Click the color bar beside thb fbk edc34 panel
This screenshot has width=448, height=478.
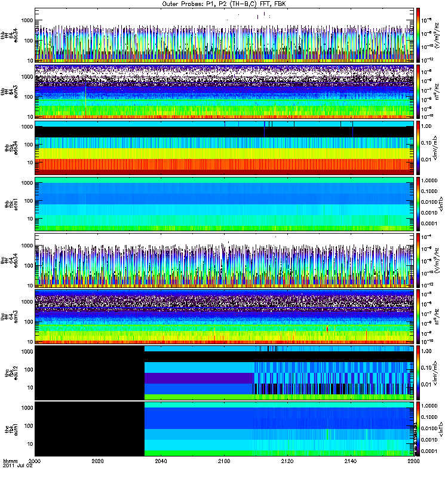[x=418, y=148]
